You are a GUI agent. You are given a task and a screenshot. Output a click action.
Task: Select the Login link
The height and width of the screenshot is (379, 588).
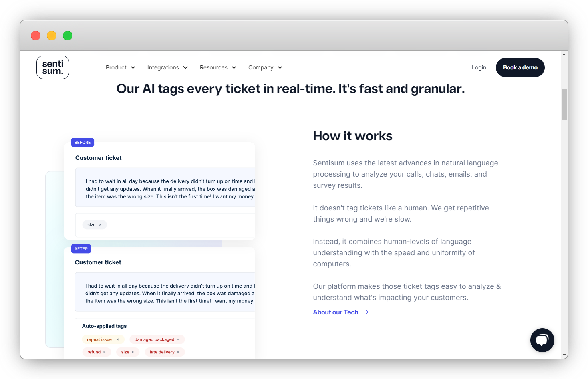(x=479, y=67)
